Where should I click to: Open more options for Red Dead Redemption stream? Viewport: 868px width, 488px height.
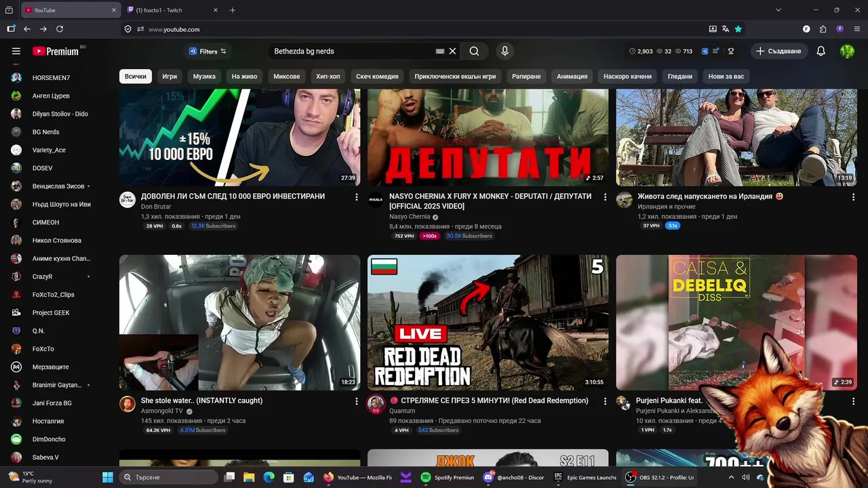tap(605, 401)
